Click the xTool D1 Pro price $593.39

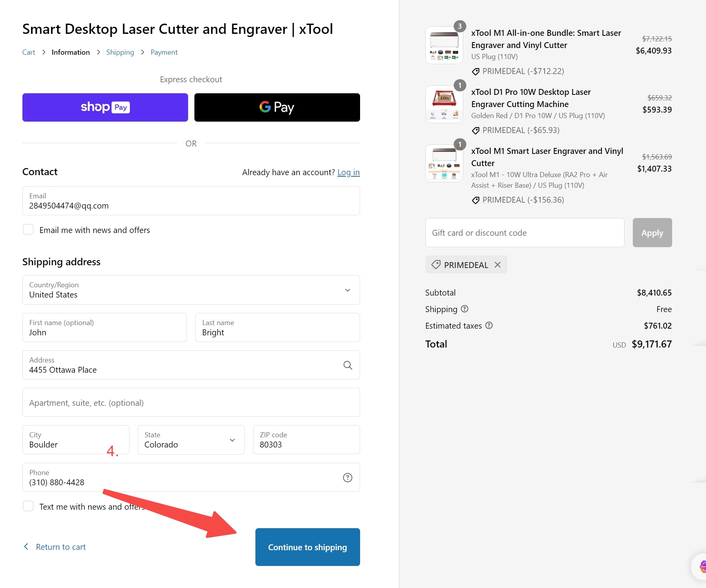click(x=657, y=110)
